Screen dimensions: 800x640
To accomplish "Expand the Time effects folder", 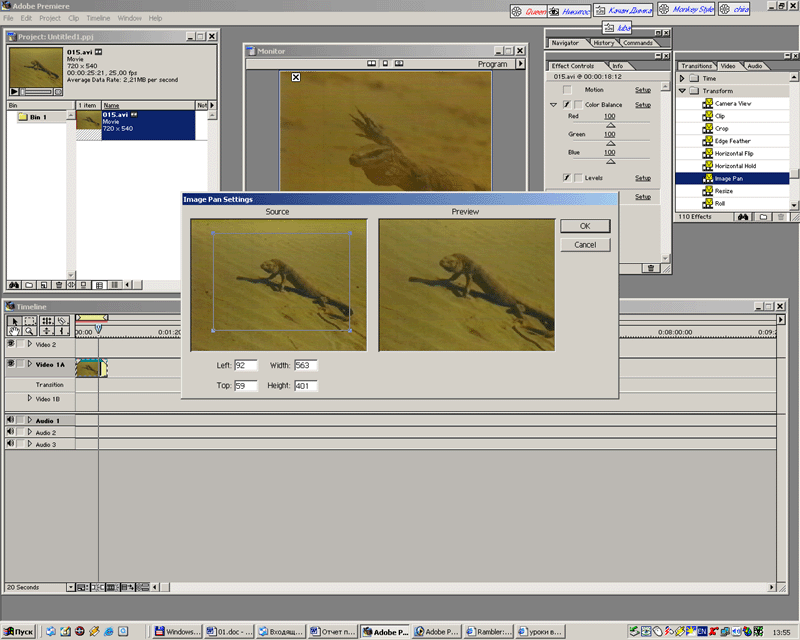I will [683, 78].
